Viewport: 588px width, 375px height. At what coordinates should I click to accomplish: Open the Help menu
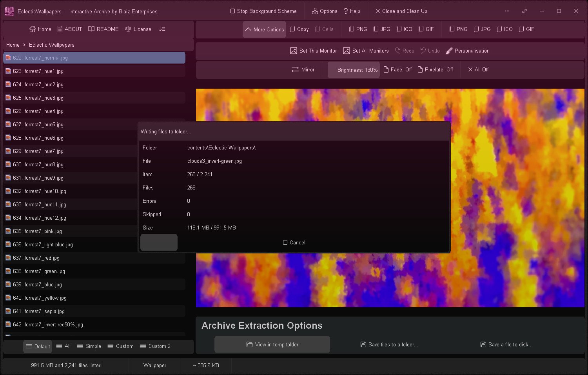[352, 11]
